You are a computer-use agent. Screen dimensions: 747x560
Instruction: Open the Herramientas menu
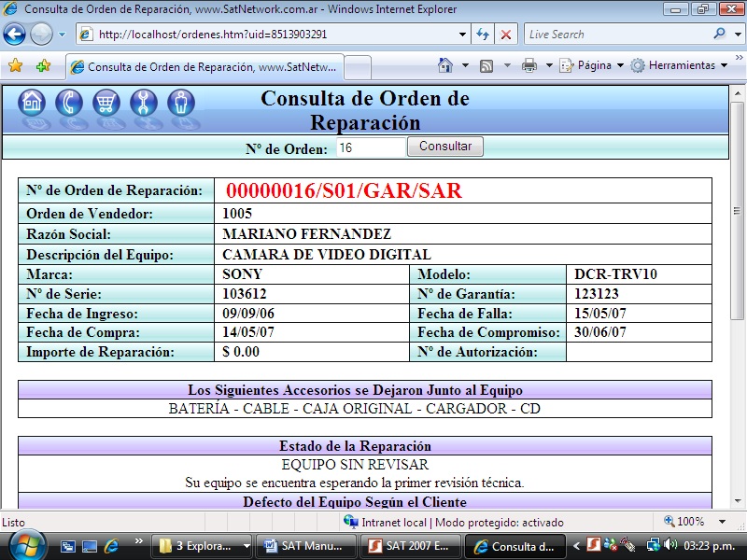679,65
